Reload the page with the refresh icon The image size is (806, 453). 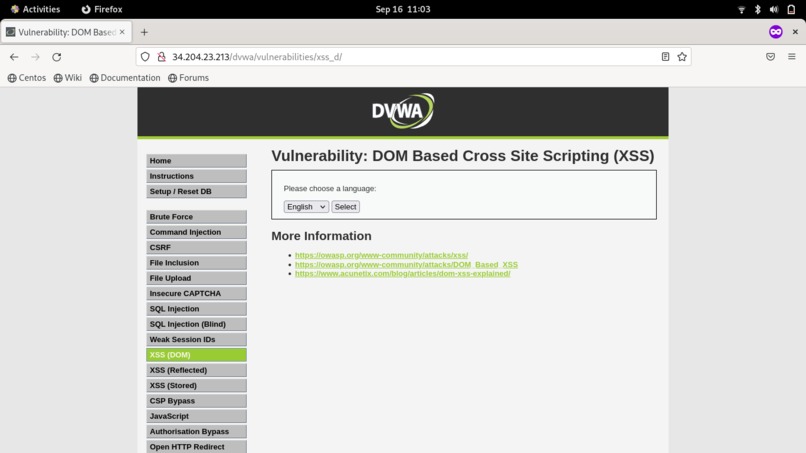click(x=57, y=57)
